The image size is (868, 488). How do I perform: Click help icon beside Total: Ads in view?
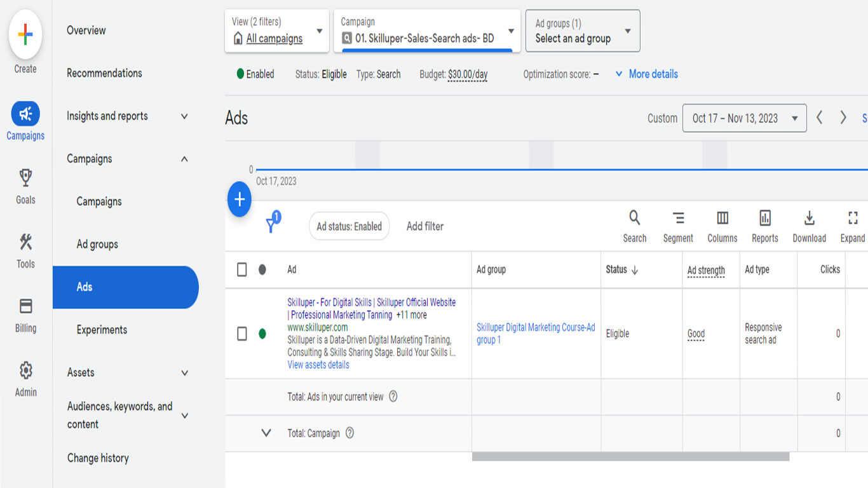coord(393,396)
